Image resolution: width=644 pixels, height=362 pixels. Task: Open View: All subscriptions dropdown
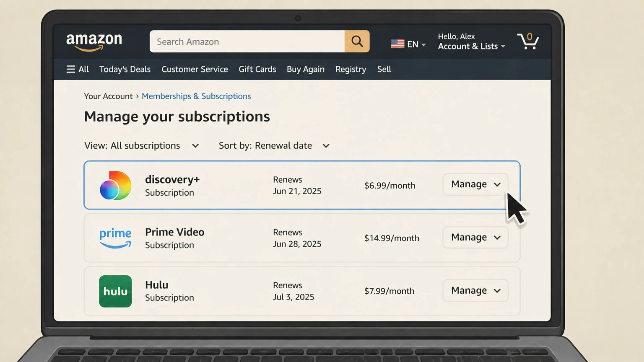coord(141,145)
